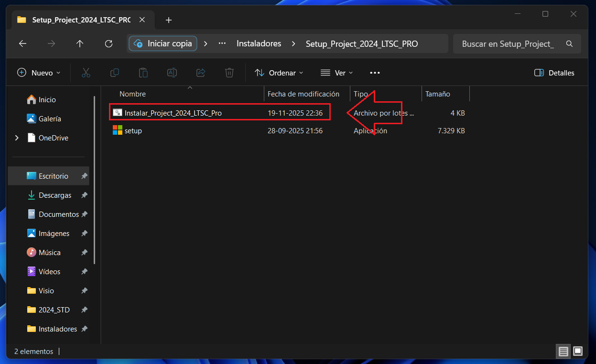Click date 19-11-2025 22:36
This screenshot has width=596, height=364.
point(295,113)
